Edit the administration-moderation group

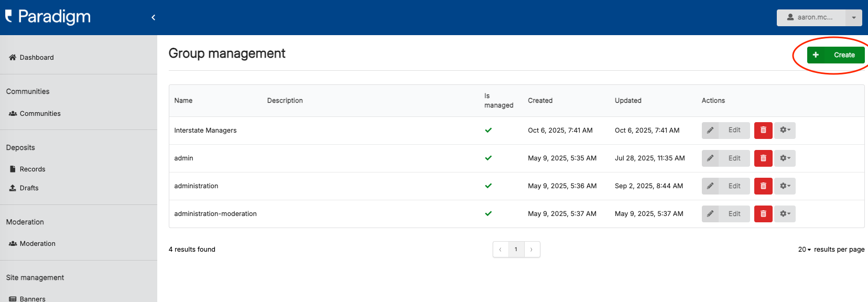pos(726,213)
